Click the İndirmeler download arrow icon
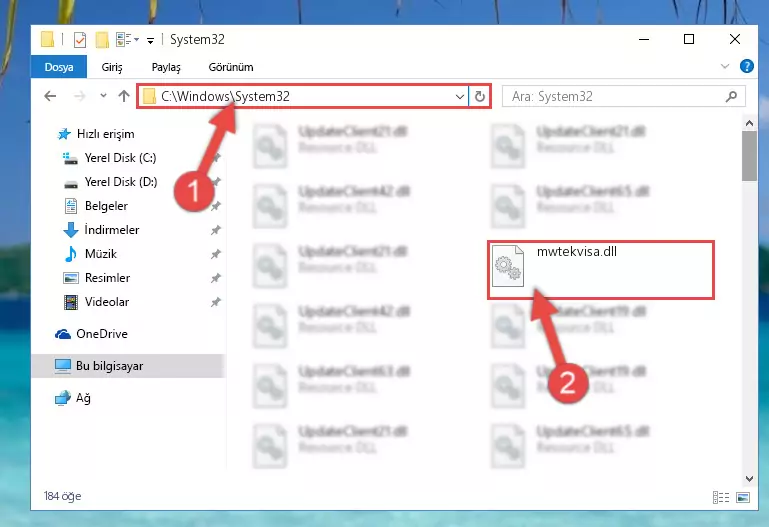769x527 pixels. [71, 230]
